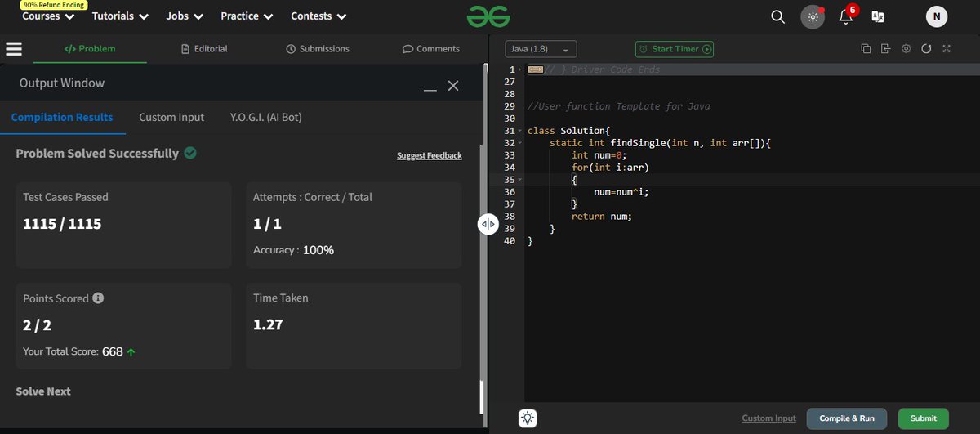Click the Custom Input link near Compile
Screen dimensions: 980x434
768,418
